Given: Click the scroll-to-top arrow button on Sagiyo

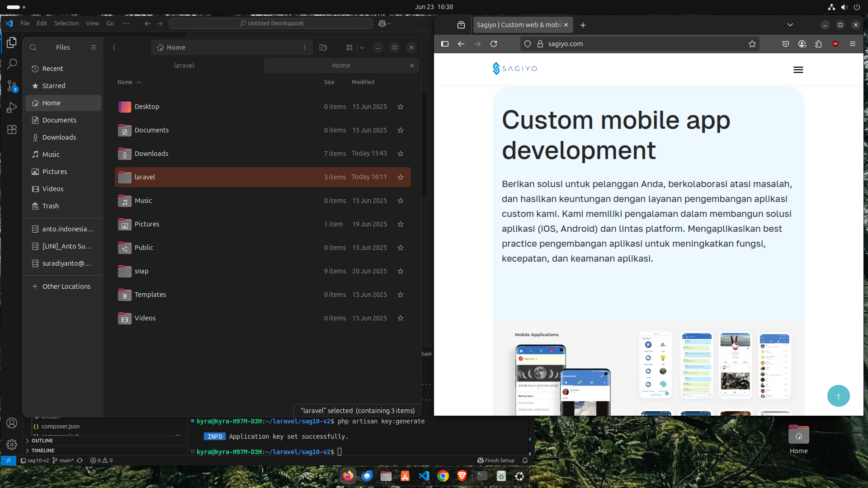Looking at the screenshot, I should point(839,396).
